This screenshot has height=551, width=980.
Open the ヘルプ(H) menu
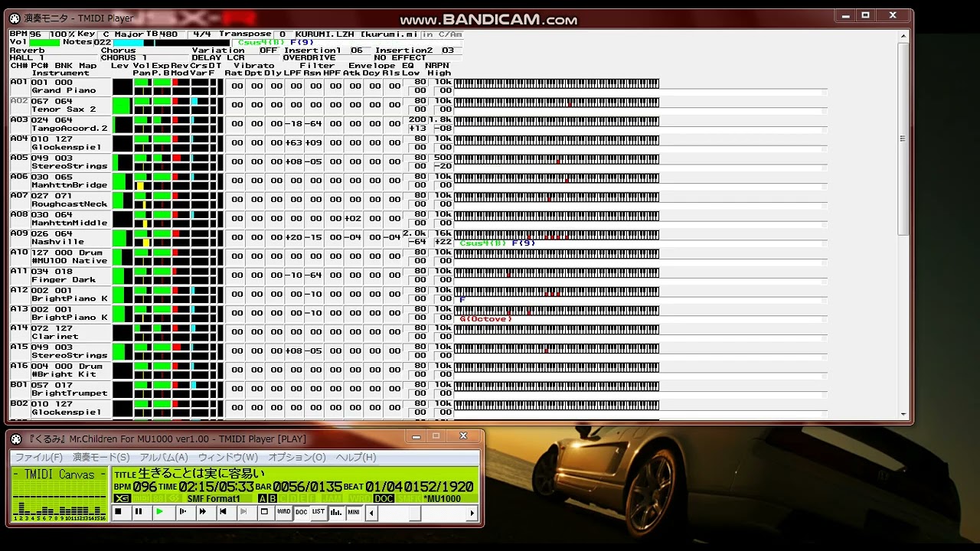tap(355, 457)
